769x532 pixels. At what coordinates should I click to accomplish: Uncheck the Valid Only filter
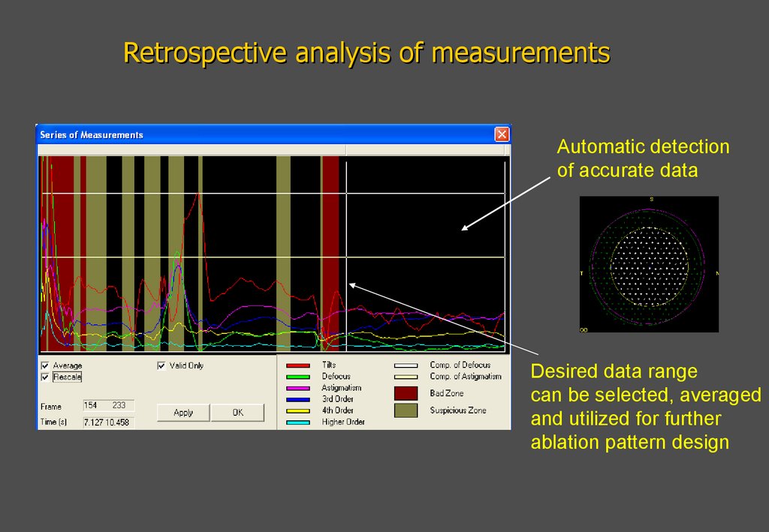click(x=161, y=365)
